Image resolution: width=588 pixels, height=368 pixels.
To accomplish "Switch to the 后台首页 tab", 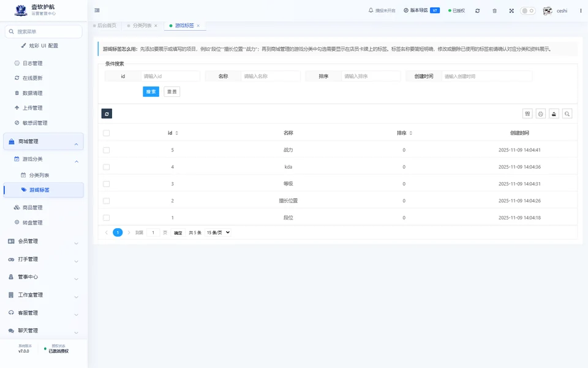I will point(105,26).
